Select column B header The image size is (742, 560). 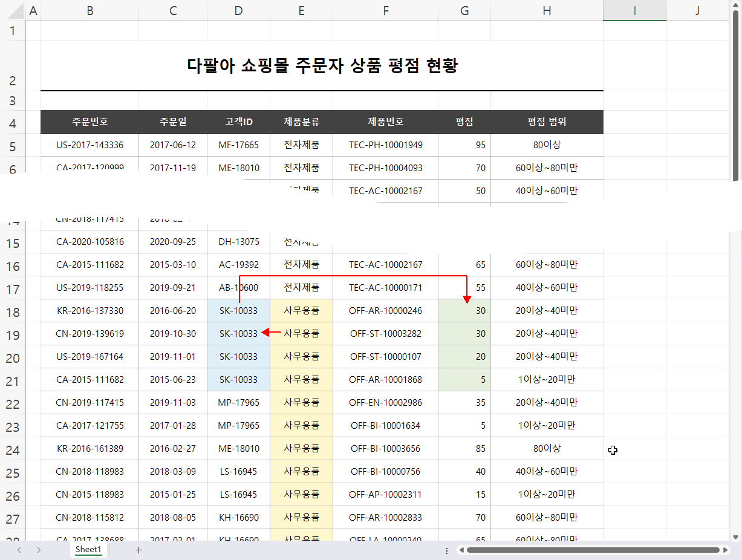coord(89,10)
